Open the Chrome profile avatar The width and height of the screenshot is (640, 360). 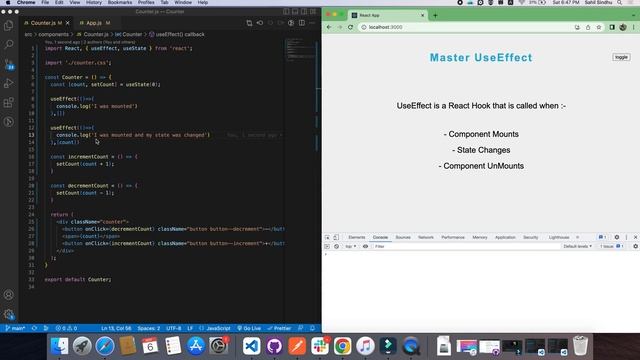coord(622,27)
